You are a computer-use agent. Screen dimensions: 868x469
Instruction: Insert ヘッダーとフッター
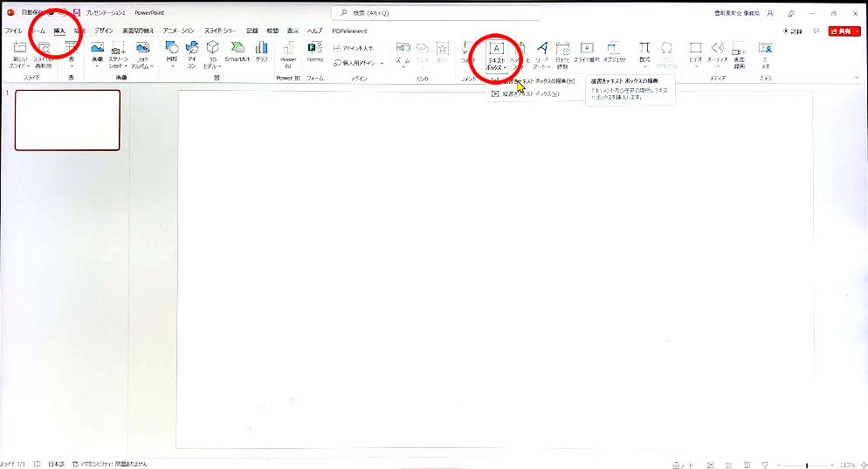(x=520, y=55)
